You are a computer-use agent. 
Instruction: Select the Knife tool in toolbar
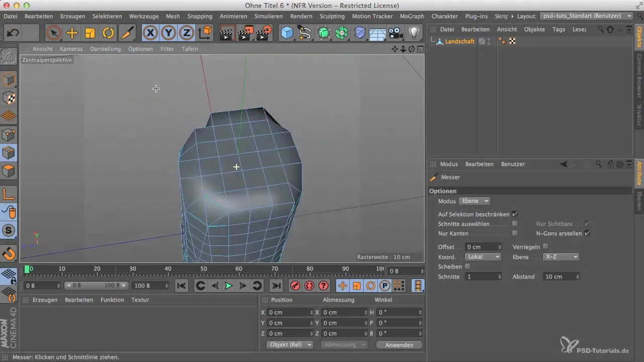(x=127, y=33)
